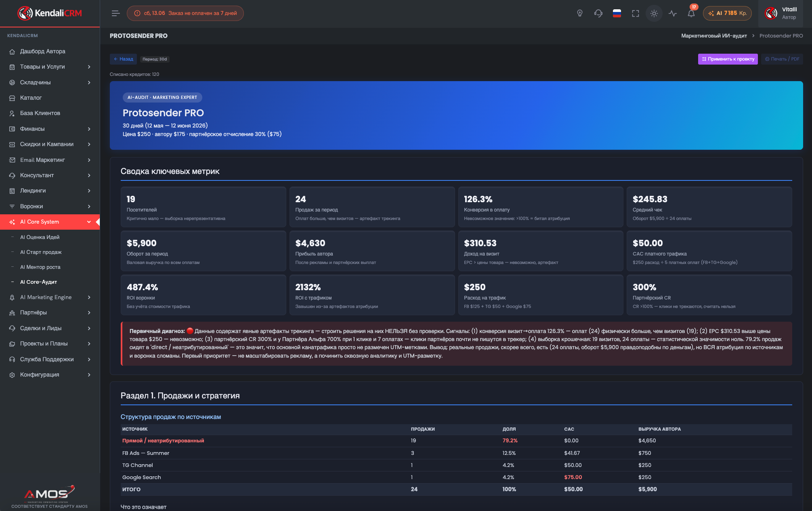
Task: Open the activity pulse icon
Action: pos(673,13)
